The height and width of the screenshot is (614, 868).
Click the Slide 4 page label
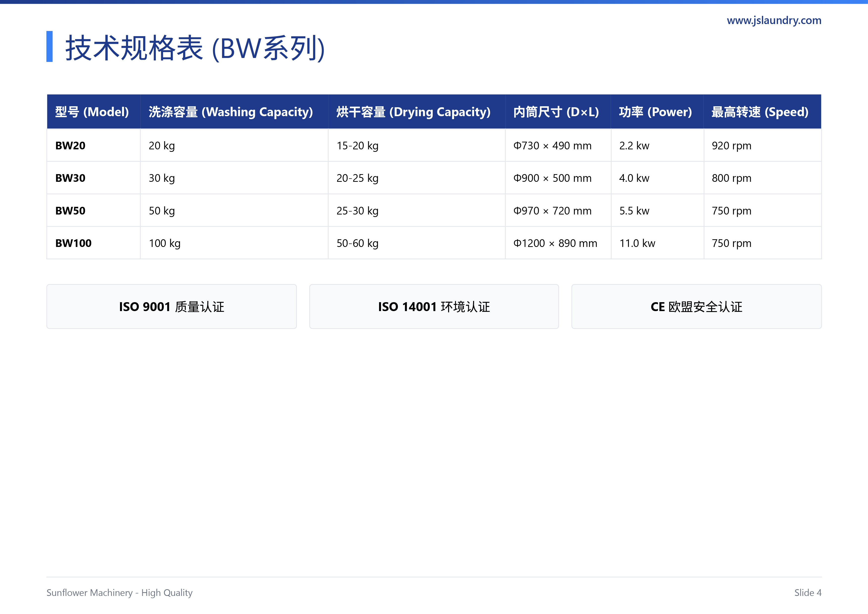(x=808, y=592)
